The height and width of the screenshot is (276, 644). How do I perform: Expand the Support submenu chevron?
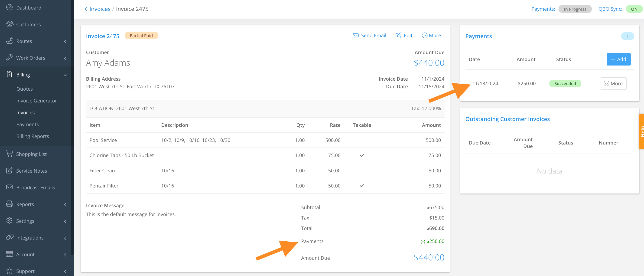(65, 272)
